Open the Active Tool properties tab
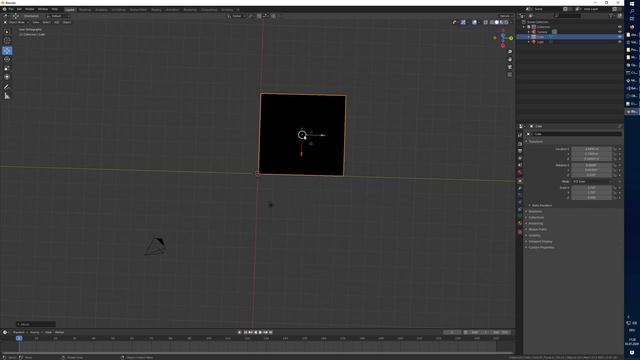 520,135
